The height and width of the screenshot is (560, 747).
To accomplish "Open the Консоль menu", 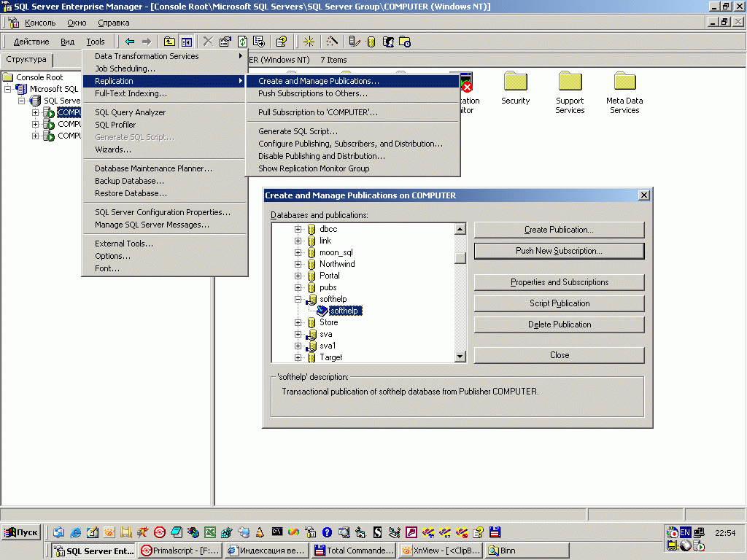I will pyautogui.click(x=40, y=23).
